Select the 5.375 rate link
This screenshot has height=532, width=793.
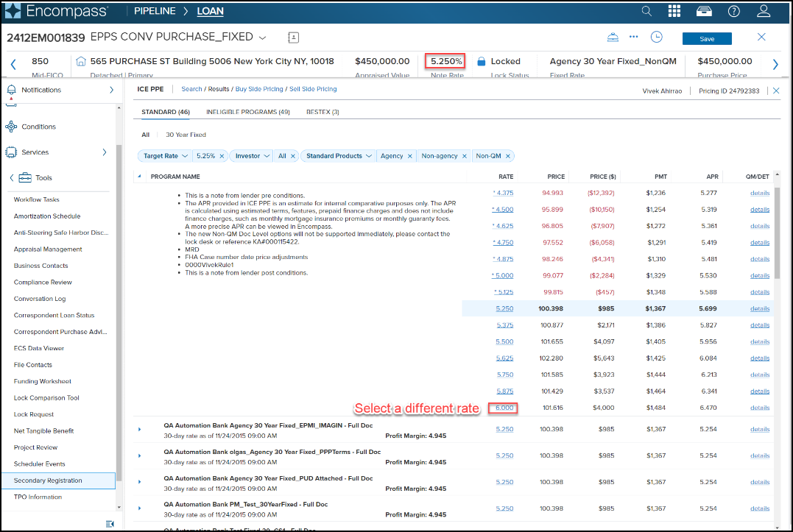[504, 325]
